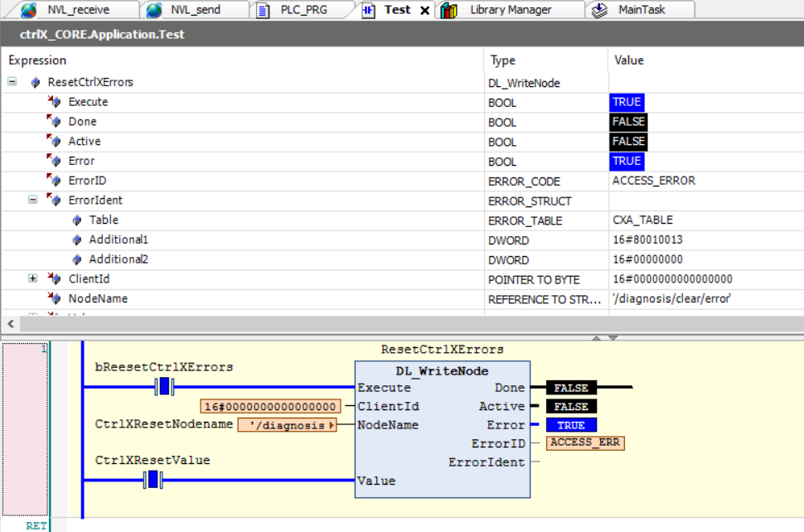
Task: Click the ErrorID variable icon
Action: coord(54,181)
